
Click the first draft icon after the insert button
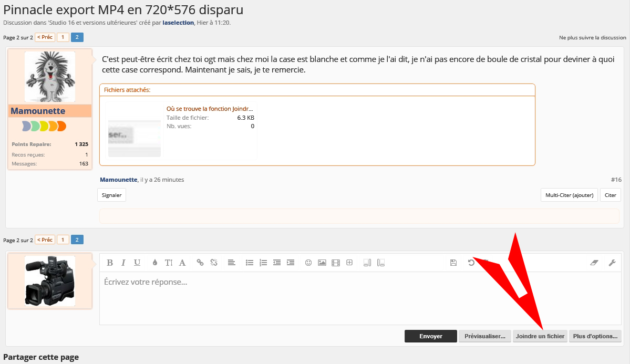[x=367, y=263]
